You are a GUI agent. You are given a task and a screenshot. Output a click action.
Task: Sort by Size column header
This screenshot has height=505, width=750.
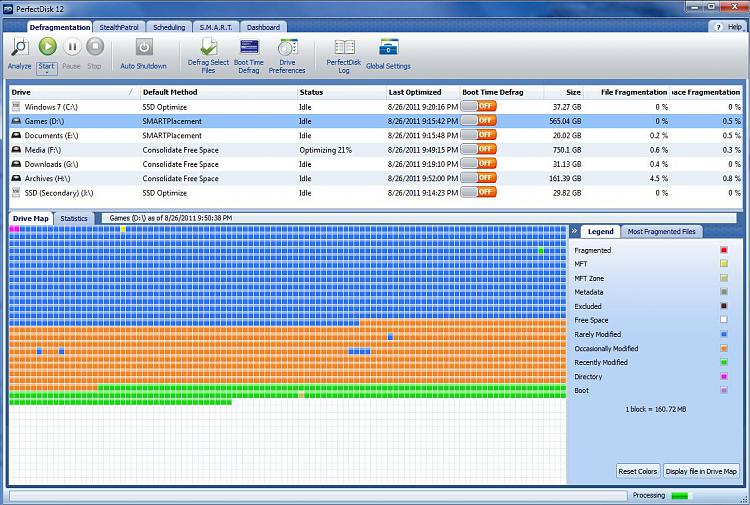point(563,92)
